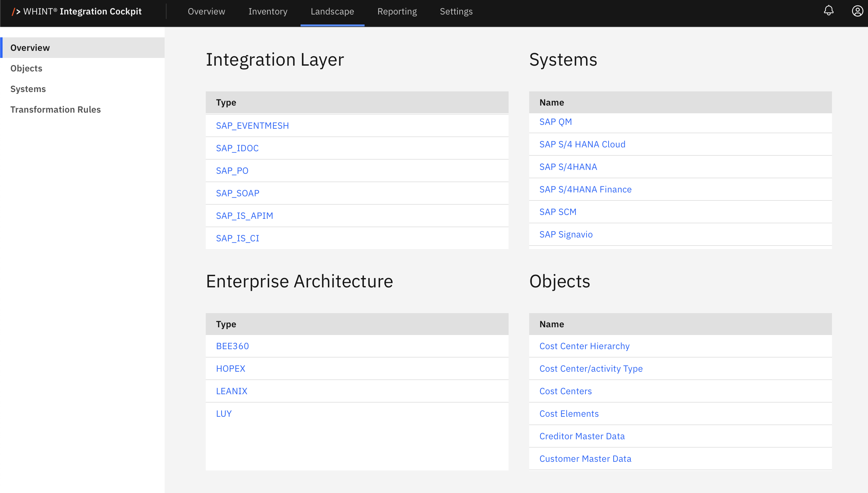Viewport: 868px width, 493px height.
Task: Open the Reporting tab
Action: [x=397, y=12]
